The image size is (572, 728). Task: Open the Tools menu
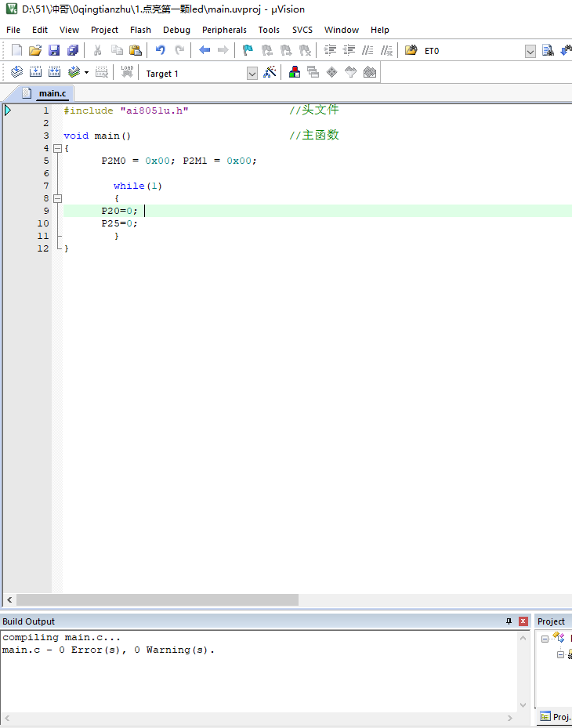pos(269,30)
